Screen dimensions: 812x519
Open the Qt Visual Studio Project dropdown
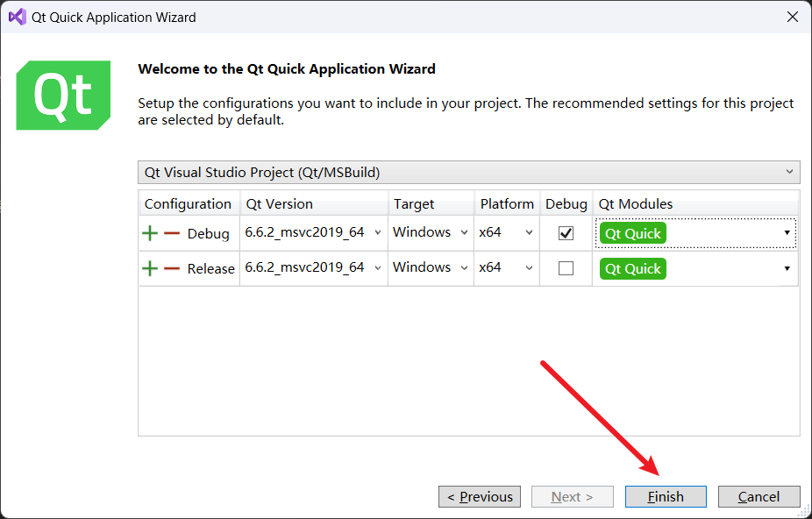click(x=468, y=172)
